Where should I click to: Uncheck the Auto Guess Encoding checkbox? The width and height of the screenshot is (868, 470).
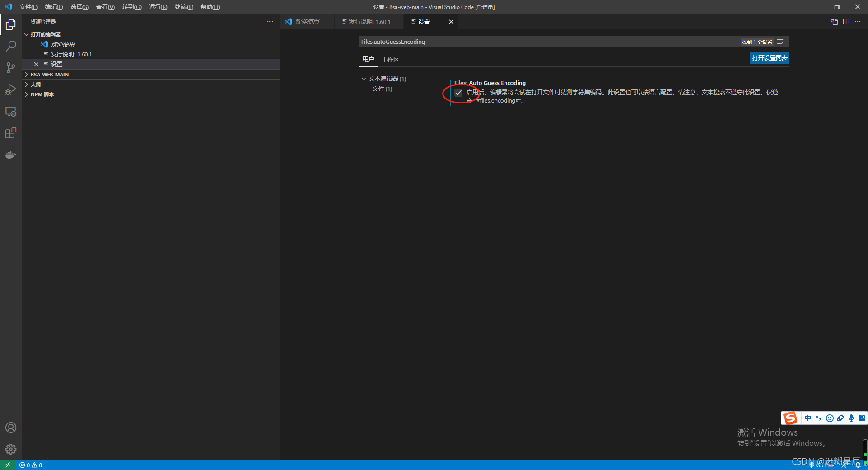point(458,93)
